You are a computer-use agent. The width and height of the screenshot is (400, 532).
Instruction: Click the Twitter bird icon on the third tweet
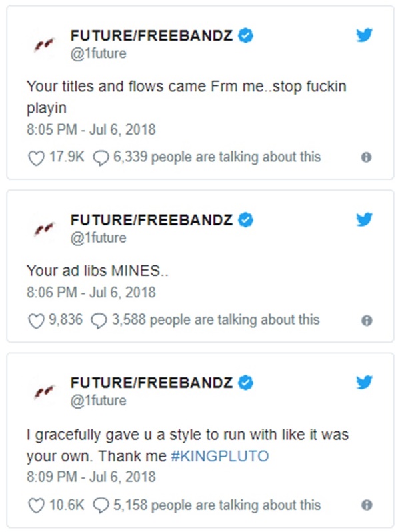365,383
